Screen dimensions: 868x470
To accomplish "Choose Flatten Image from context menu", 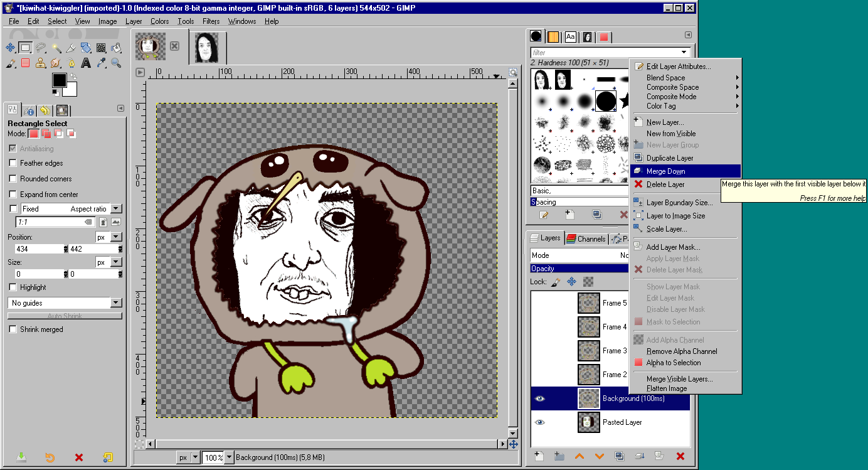I will point(685,388).
